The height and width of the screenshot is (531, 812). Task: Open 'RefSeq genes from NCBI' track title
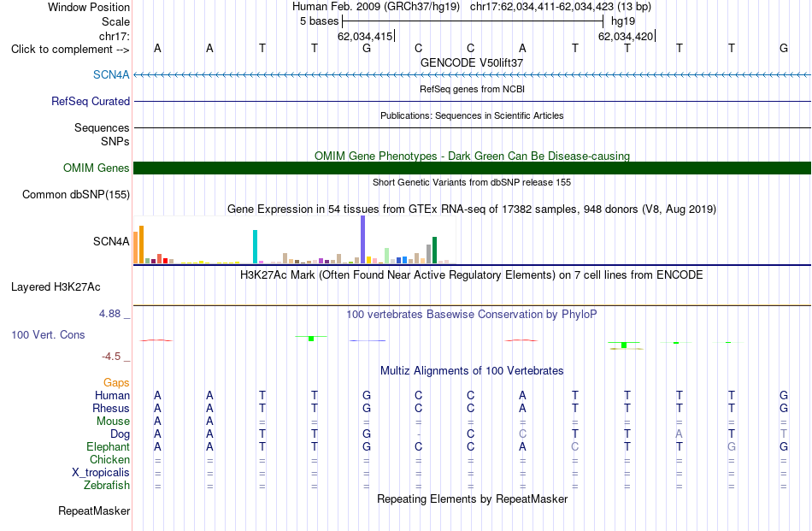[x=472, y=89]
